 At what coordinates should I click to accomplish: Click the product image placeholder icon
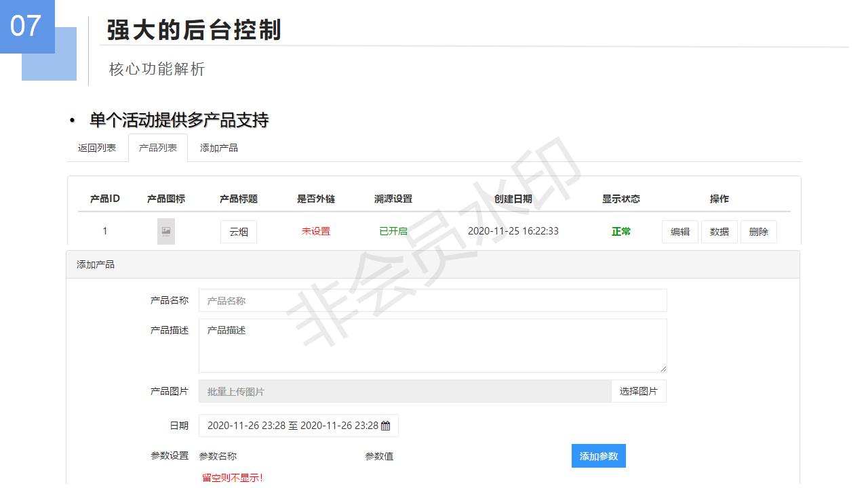[166, 231]
